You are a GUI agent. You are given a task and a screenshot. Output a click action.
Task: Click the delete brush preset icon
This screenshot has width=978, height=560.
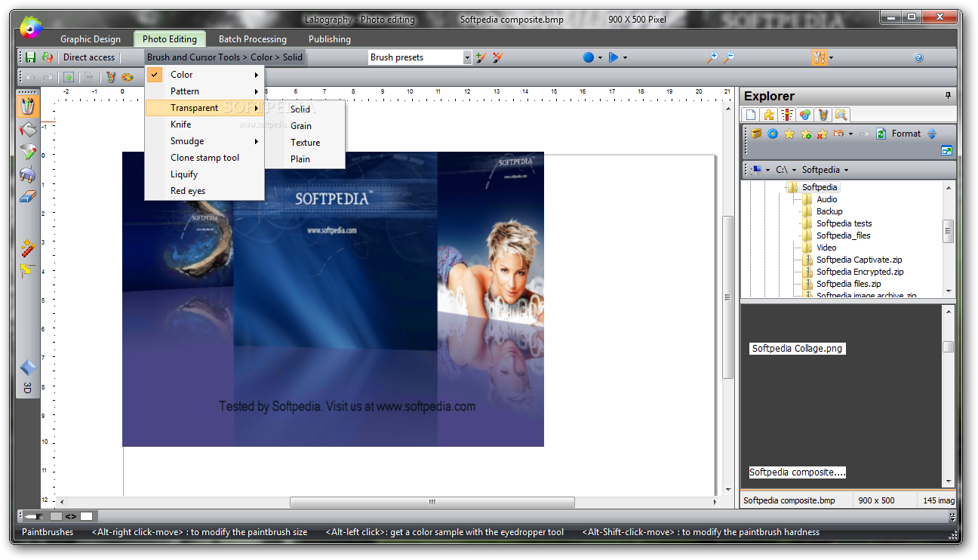[498, 57]
